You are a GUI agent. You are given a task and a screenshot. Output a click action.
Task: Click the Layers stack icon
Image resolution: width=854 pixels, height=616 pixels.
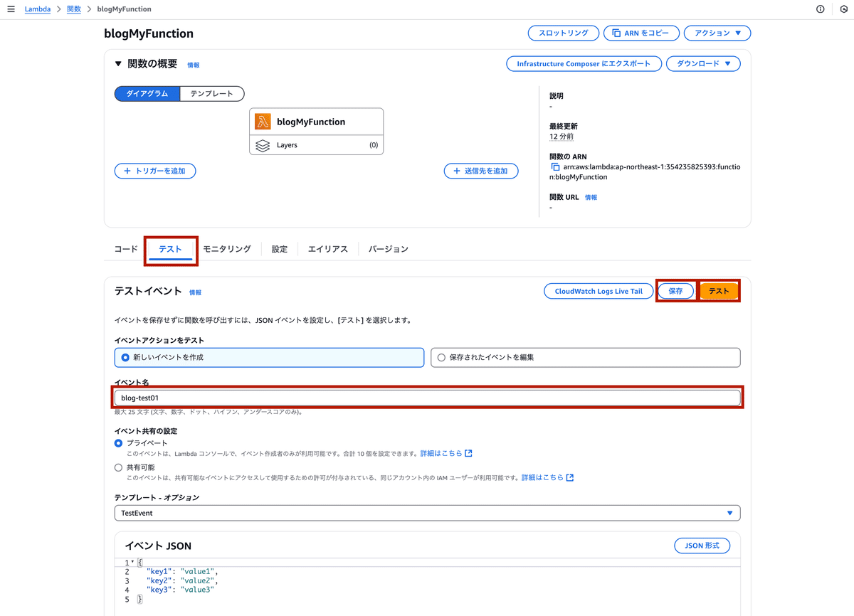click(263, 145)
